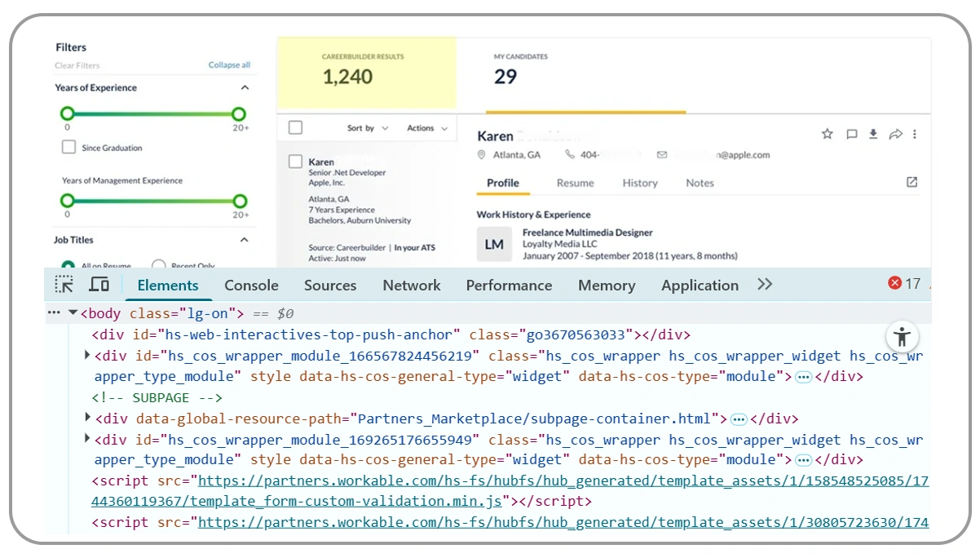Viewport: 980px width, 558px height.
Task: Click the comment bubble icon in Karen's profile
Action: pos(851,135)
